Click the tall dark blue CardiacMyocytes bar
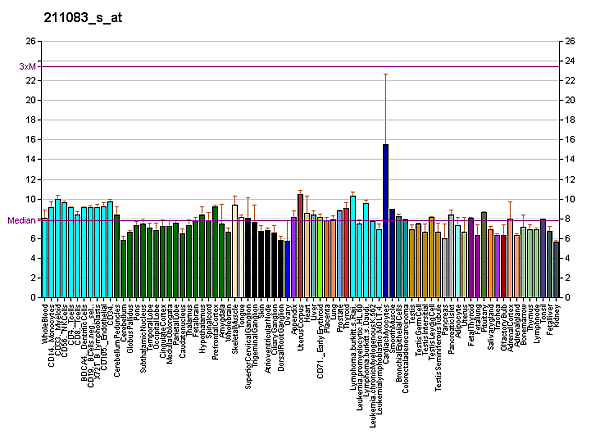This screenshot has width=600, height=434. click(386, 220)
